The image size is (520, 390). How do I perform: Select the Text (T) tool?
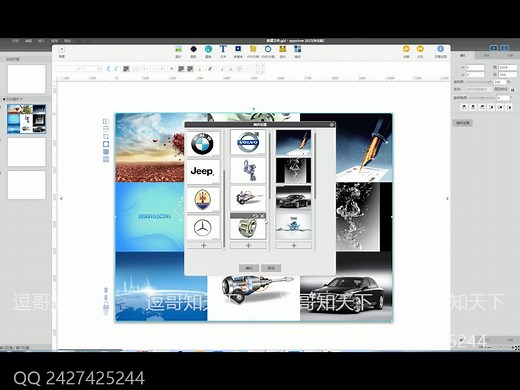(x=223, y=49)
